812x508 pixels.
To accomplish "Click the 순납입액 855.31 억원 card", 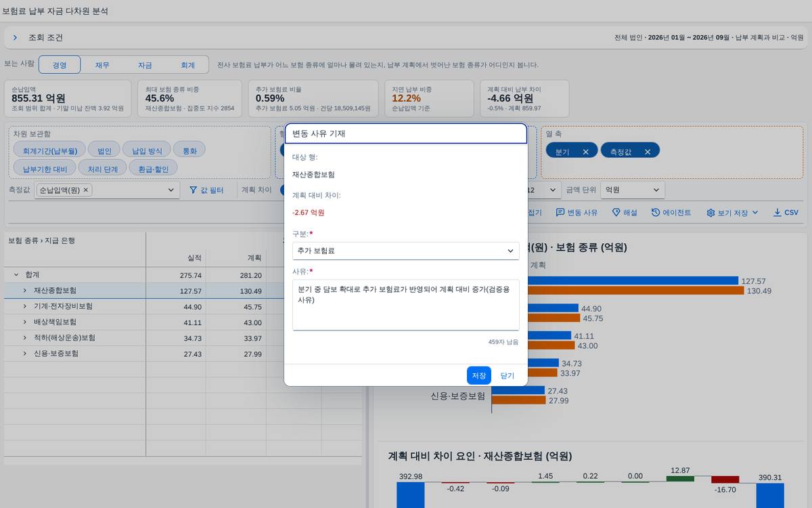I will point(68,99).
